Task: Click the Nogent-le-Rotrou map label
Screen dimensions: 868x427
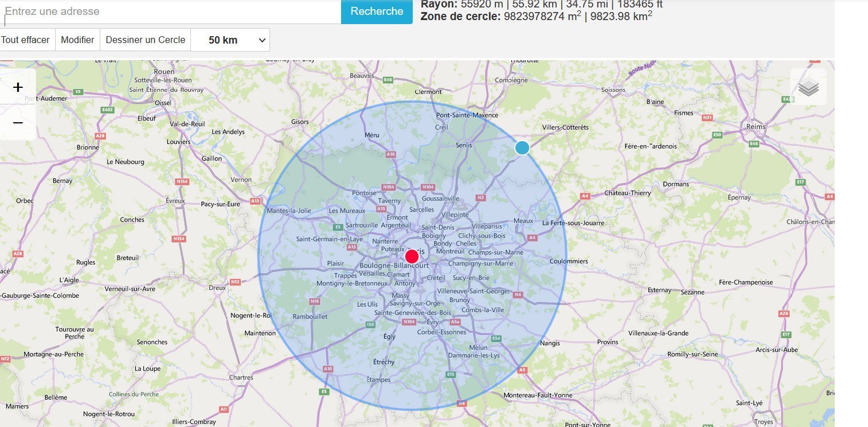Action: click(109, 414)
